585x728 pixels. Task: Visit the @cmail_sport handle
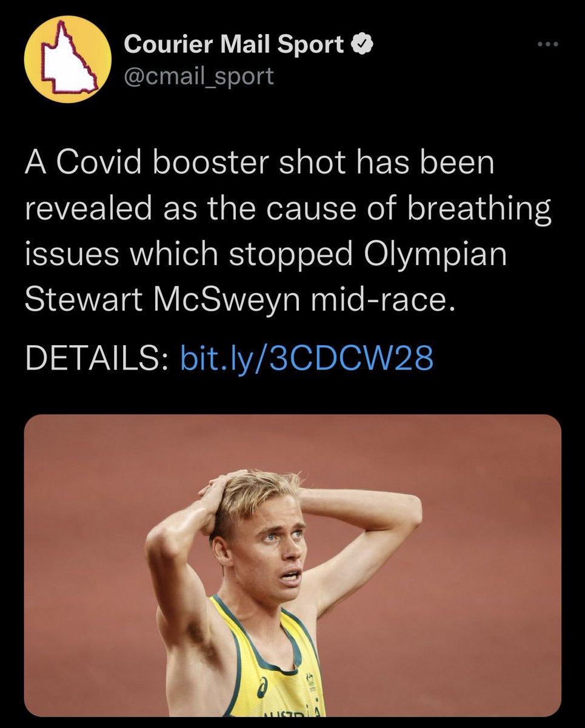pyautogui.click(x=199, y=76)
